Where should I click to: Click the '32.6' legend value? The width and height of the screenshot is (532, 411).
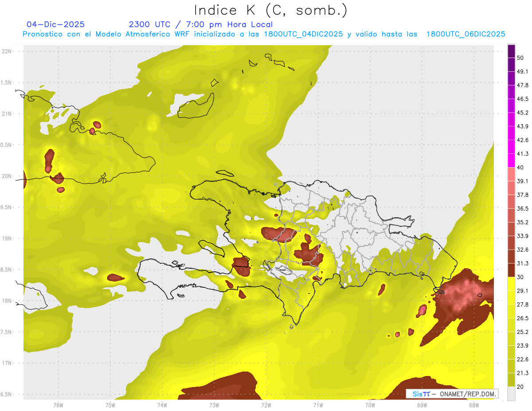[x=523, y=250]
